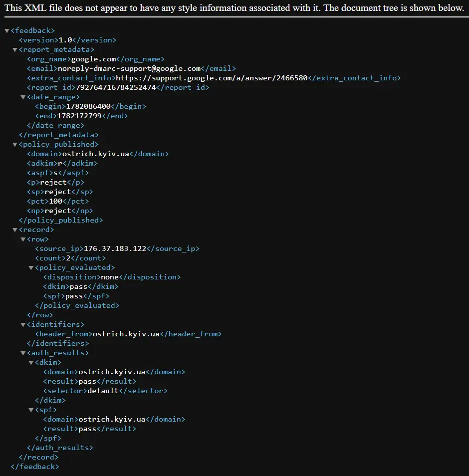Click email noreply-dmarc-support@google.com
Image resolution: width=469 pixels, height=476 pixels.
129,69
